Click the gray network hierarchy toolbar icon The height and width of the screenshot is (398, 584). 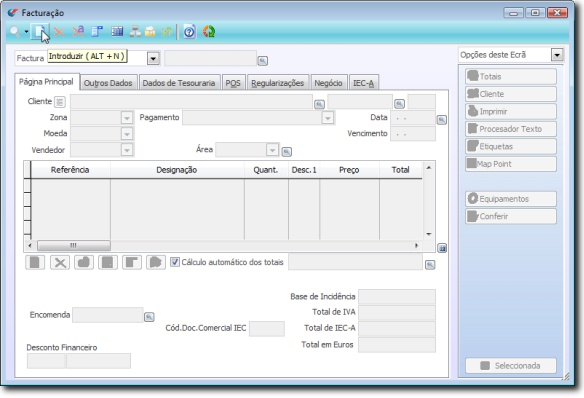tap(135, 32)
